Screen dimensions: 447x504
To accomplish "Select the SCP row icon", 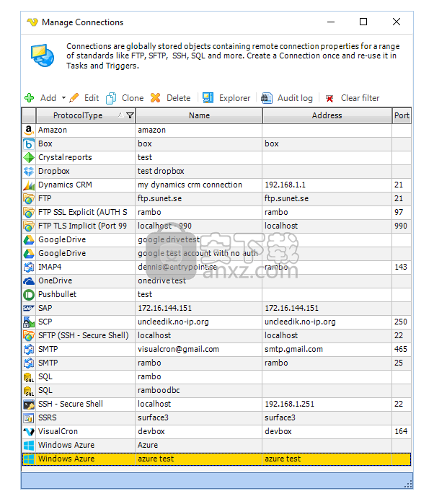I will (29, 322).
